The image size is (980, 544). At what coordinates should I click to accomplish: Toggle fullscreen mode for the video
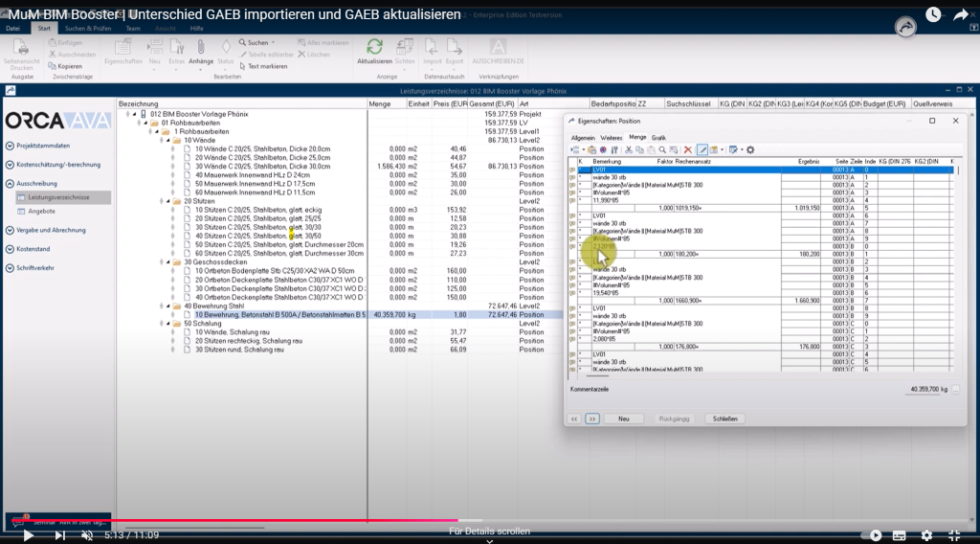click(954, 535)
